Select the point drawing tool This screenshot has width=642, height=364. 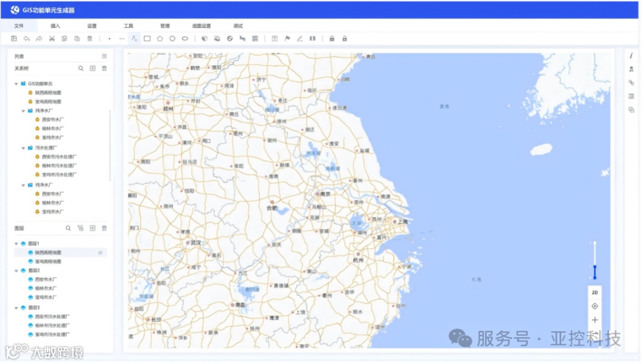pyautogui.click(x=109, y=39)
